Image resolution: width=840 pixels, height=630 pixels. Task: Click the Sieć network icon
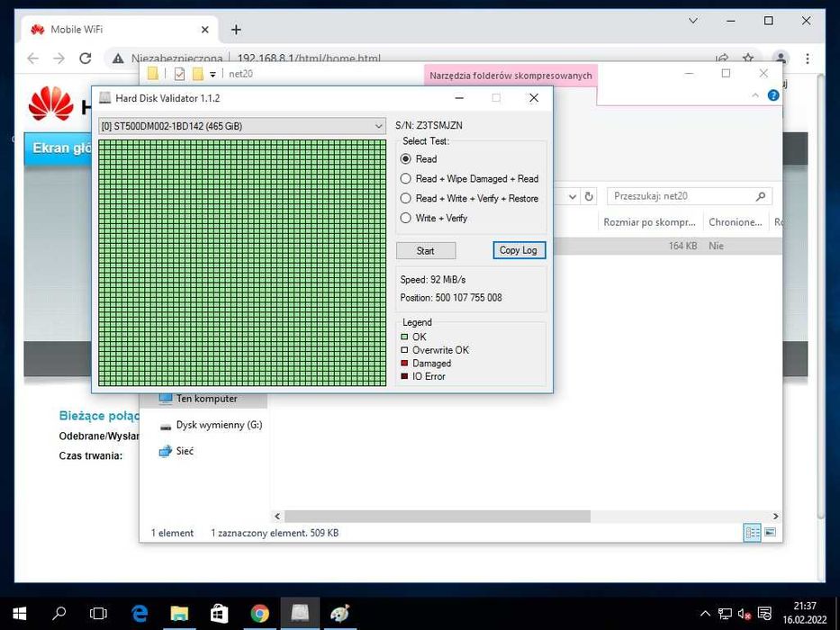point(166,452)
